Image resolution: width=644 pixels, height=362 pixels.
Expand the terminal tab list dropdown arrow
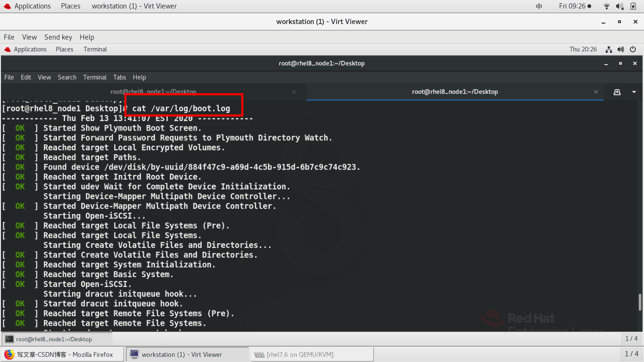tap(634, 92)
